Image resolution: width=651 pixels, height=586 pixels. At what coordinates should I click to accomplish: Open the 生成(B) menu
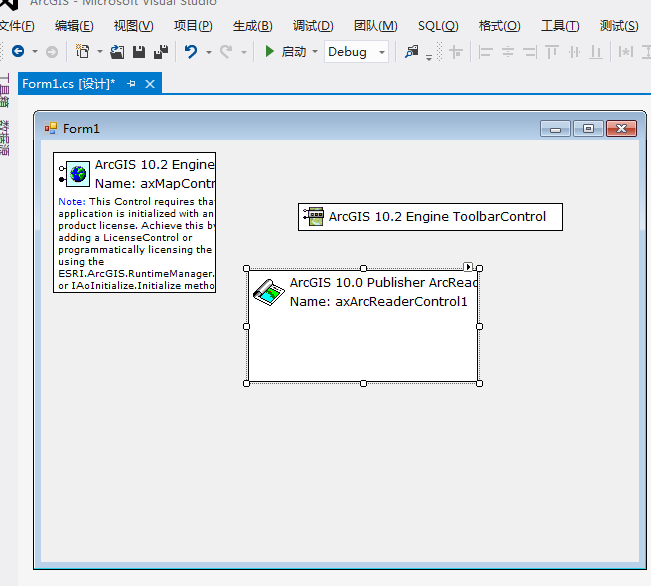pyautogui.click(x=252, y=26)
